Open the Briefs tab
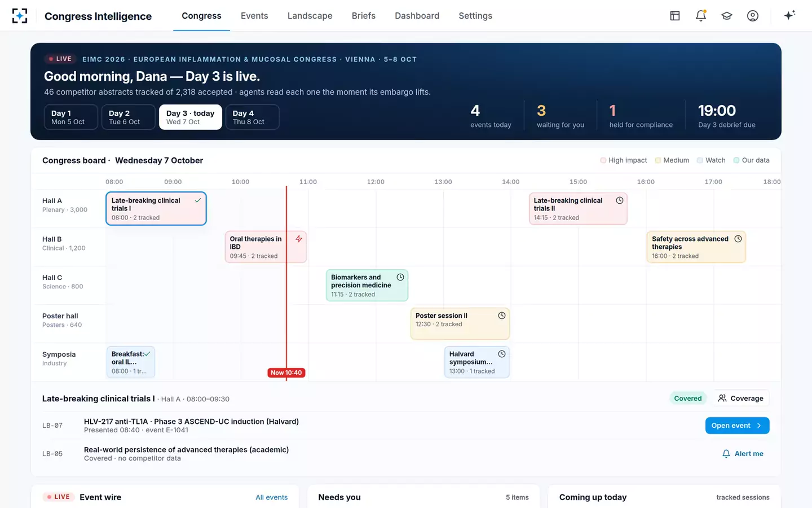 (x=364, y=16)
